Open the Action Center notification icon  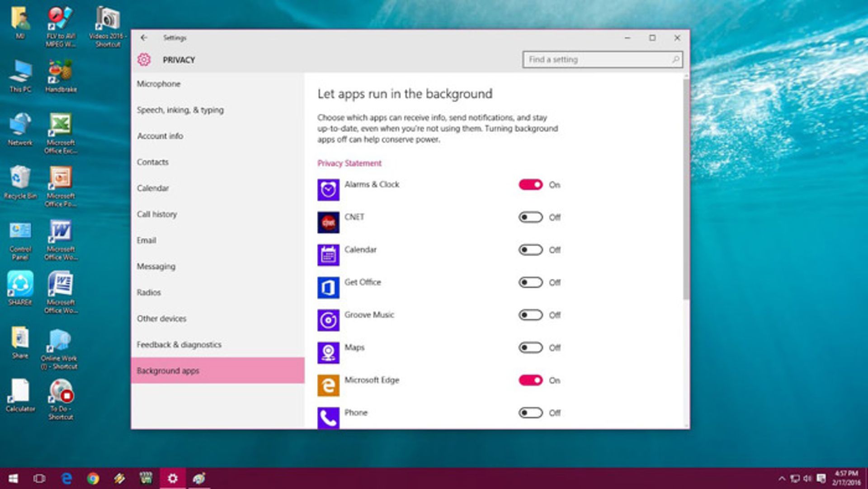(821, 479)
